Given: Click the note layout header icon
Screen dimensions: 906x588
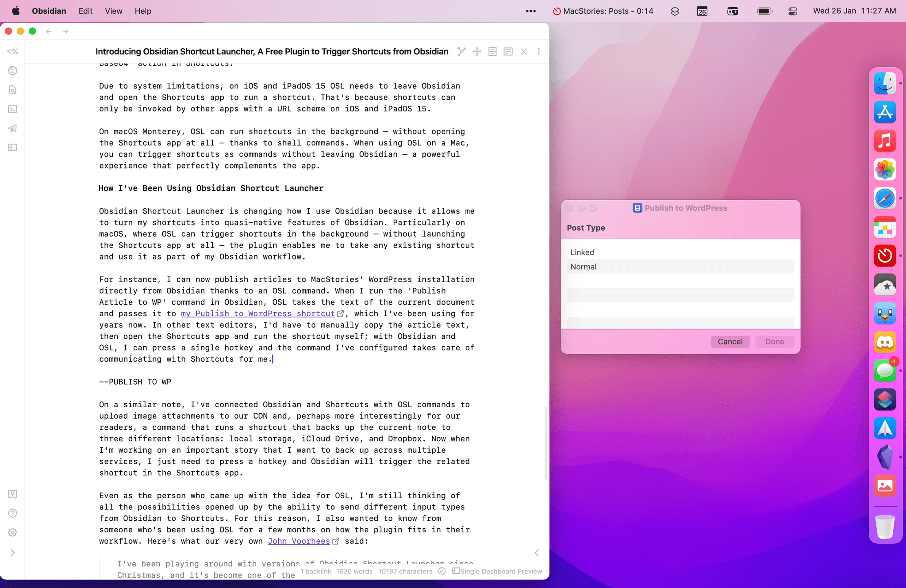Looking at the screenshot, I should point(492,52).
